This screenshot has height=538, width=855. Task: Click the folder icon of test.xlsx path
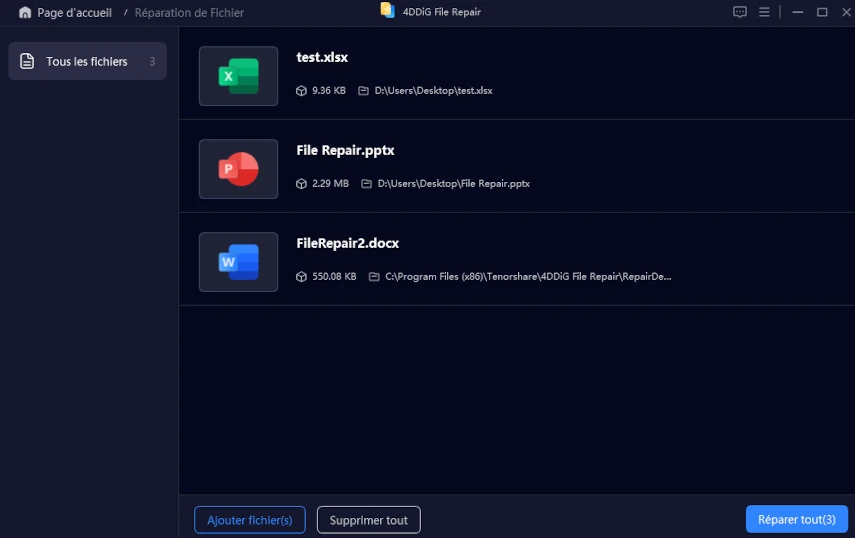click(363, 90)
